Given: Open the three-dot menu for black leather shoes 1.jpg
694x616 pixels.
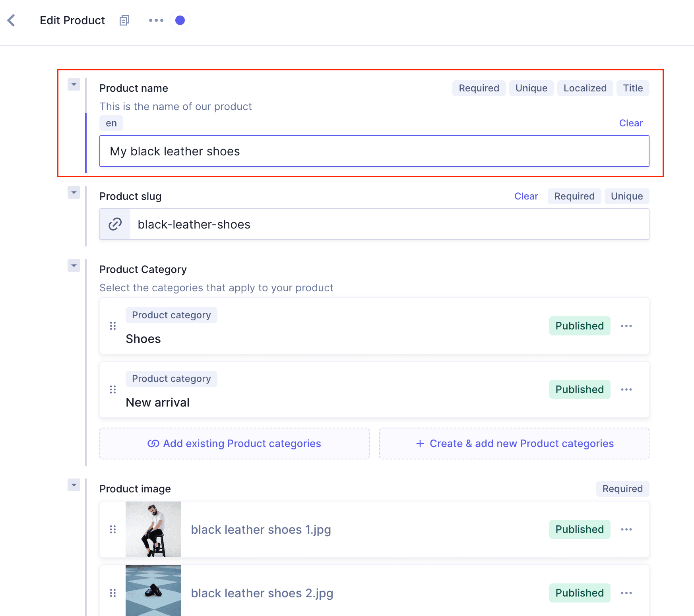Looking at the screenshot, I should (x=626, y=529).
